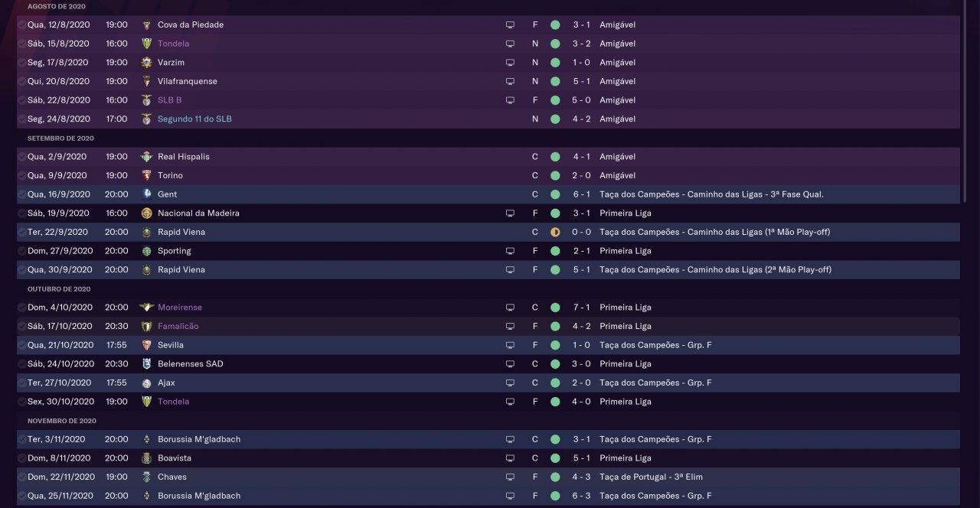The image size is (980, 508).
Task: Click the Varzim club crest
Action: coord(147,62)
